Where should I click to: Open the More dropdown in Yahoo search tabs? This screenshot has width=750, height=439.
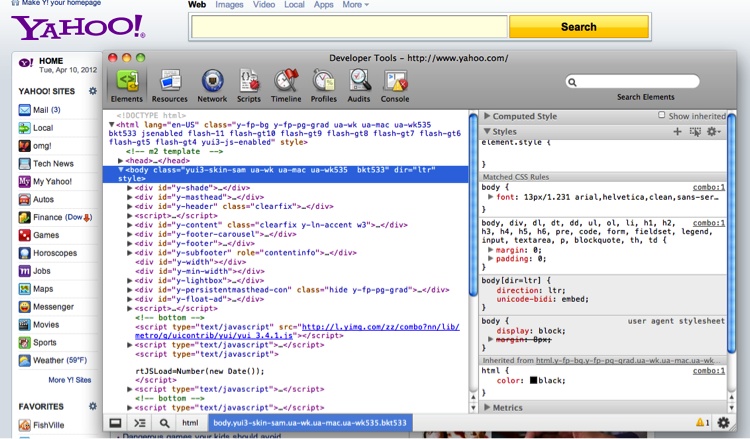point(355,5)
